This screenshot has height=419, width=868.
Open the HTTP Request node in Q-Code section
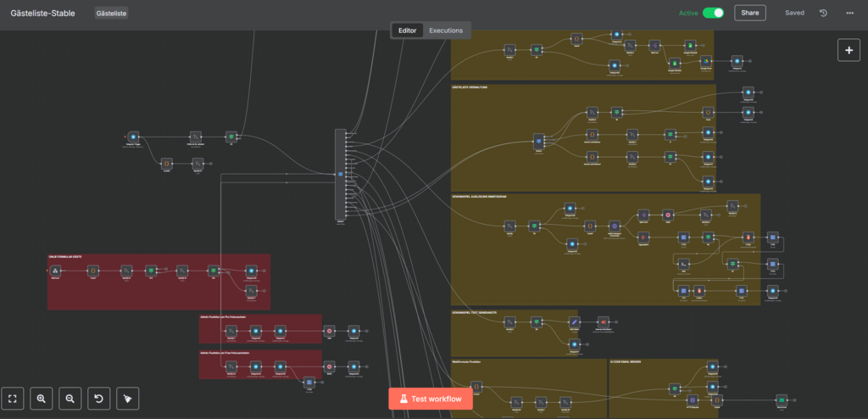tap(692, 399)
